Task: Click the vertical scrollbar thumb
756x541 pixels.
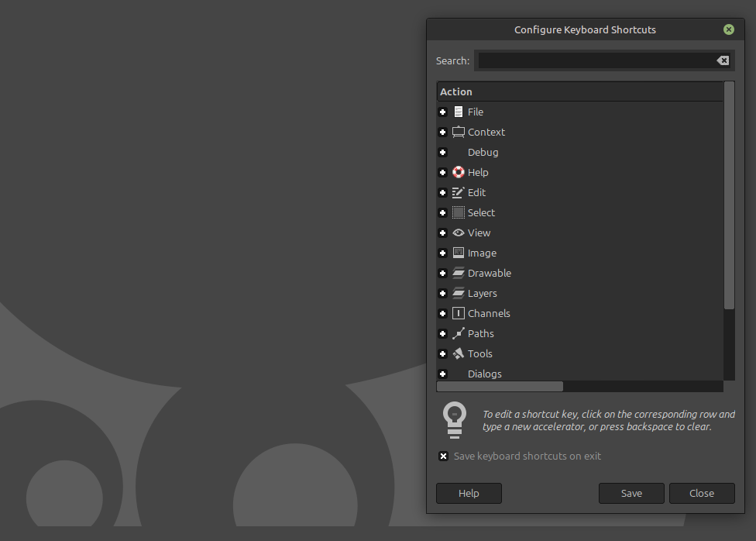Action: pyautogui.click(x=729, y=195)
